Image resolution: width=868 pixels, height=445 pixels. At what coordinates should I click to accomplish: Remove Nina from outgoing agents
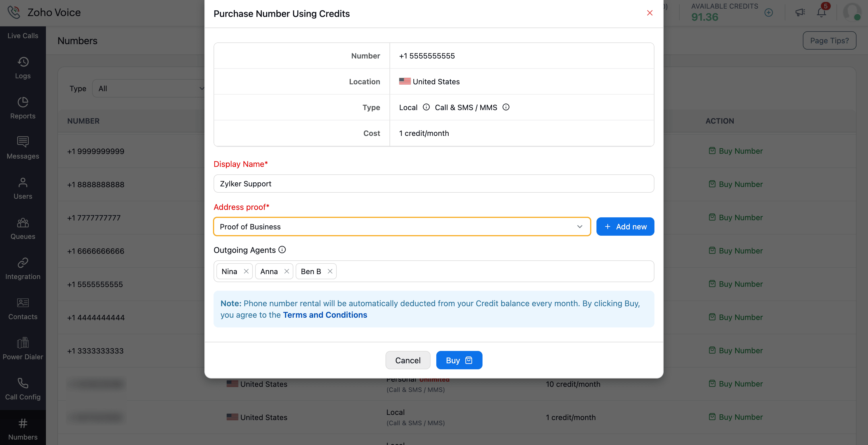coord(246,271)
